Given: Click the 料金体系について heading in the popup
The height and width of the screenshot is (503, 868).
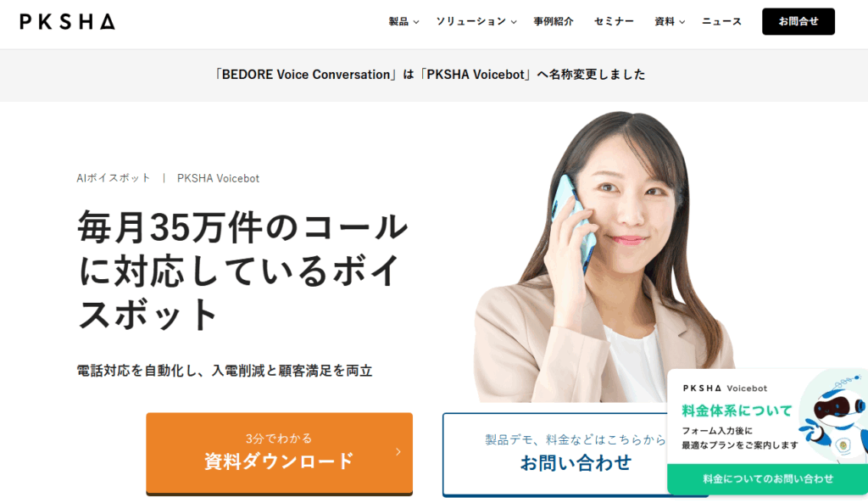Looking at the screenshot, I should pyautogui.click(x=737, y=411).
